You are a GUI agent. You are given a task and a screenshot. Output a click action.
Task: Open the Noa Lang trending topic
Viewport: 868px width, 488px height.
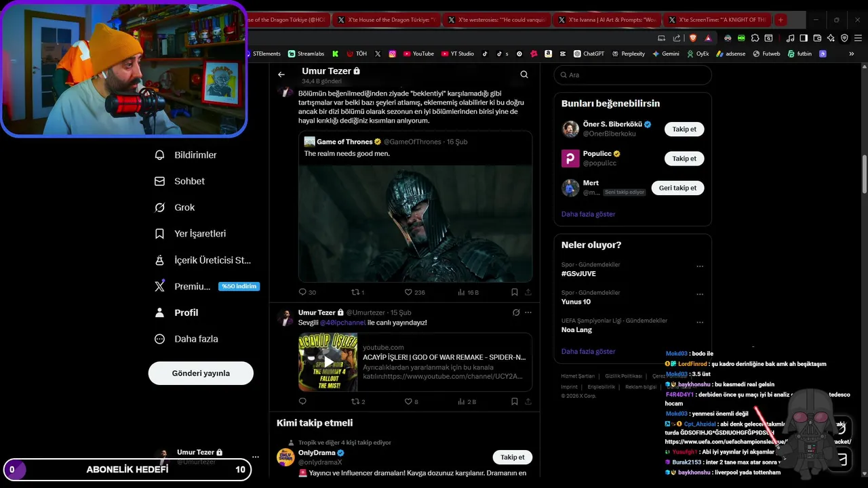pos(576,330)
